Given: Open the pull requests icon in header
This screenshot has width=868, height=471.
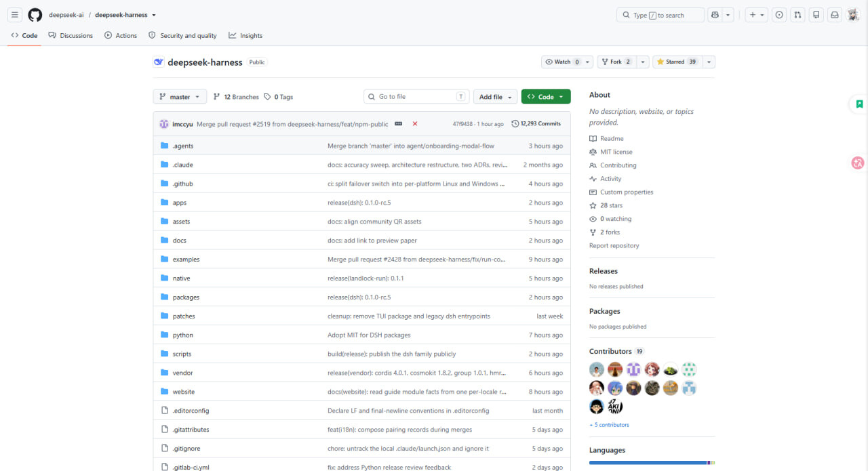Looking at the screenshot, I should pyautogui.click(x=797, y=15).
